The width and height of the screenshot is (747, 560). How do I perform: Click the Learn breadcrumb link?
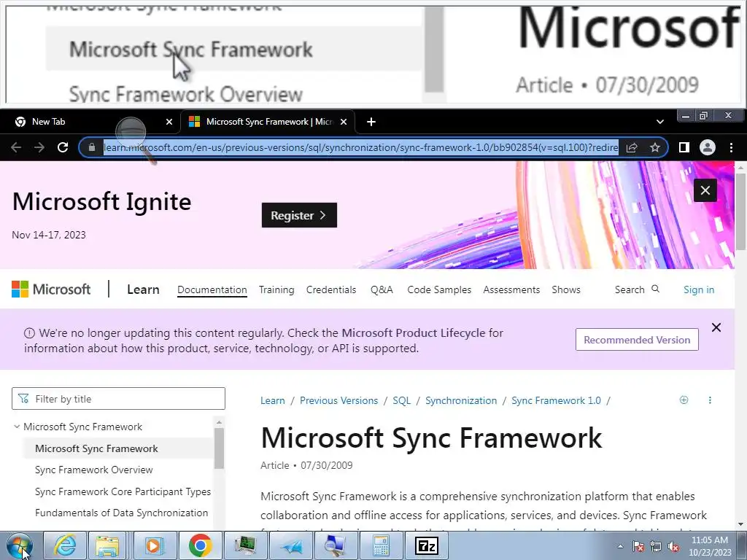pos(273,400)
